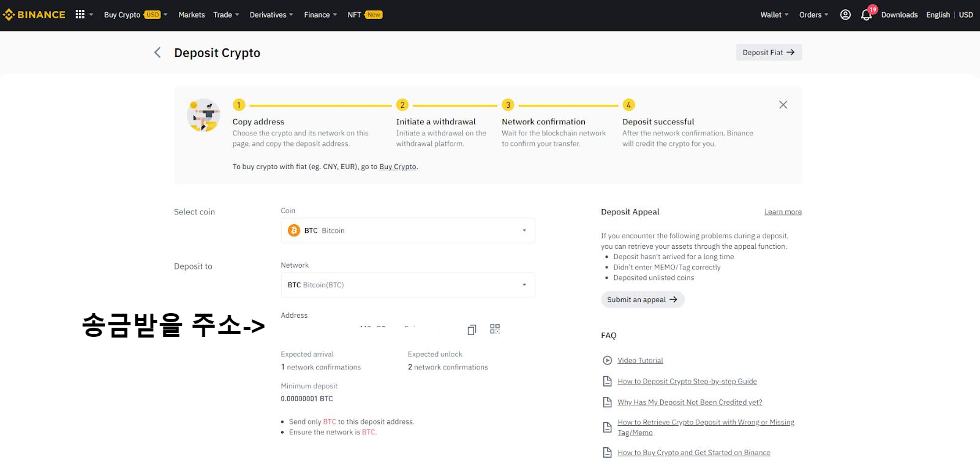Open How to Buy Crypto and Get Started
The width and height of the screenshot is (980, 476).
[x=694, y=453]
